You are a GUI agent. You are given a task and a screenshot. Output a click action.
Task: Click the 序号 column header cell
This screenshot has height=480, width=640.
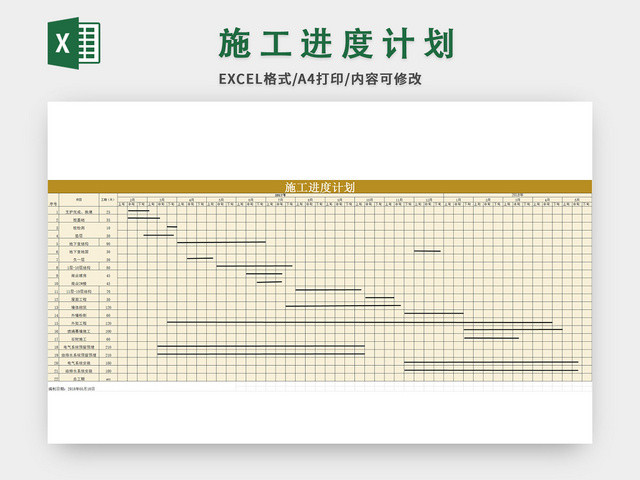coord(53,201)
